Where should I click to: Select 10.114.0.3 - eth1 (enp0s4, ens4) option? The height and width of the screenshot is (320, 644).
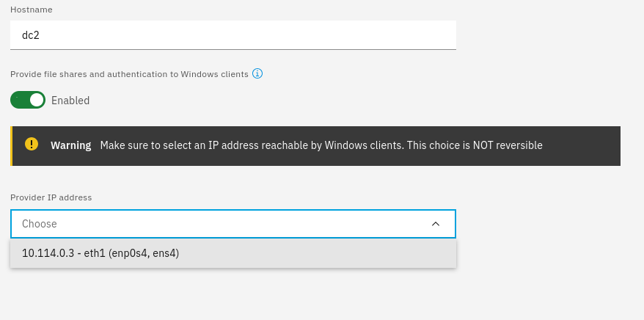[233, 253]
